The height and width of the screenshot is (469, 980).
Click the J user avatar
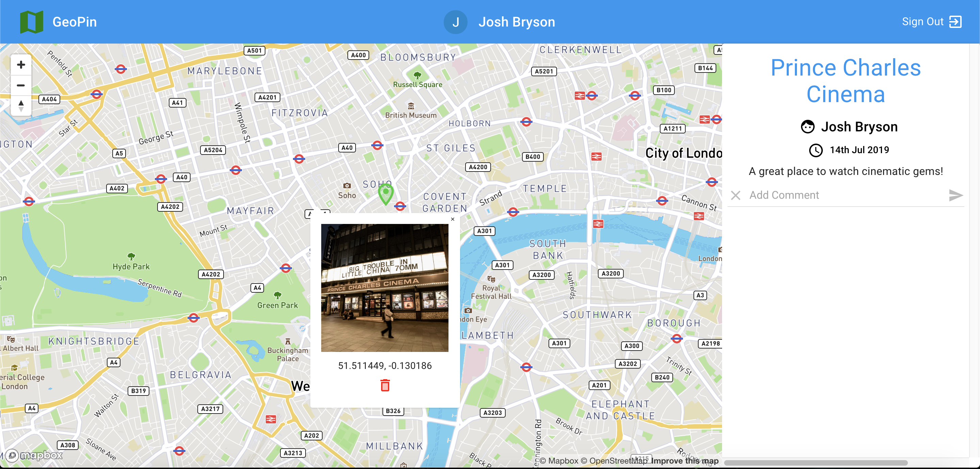[x=455, y=22]
